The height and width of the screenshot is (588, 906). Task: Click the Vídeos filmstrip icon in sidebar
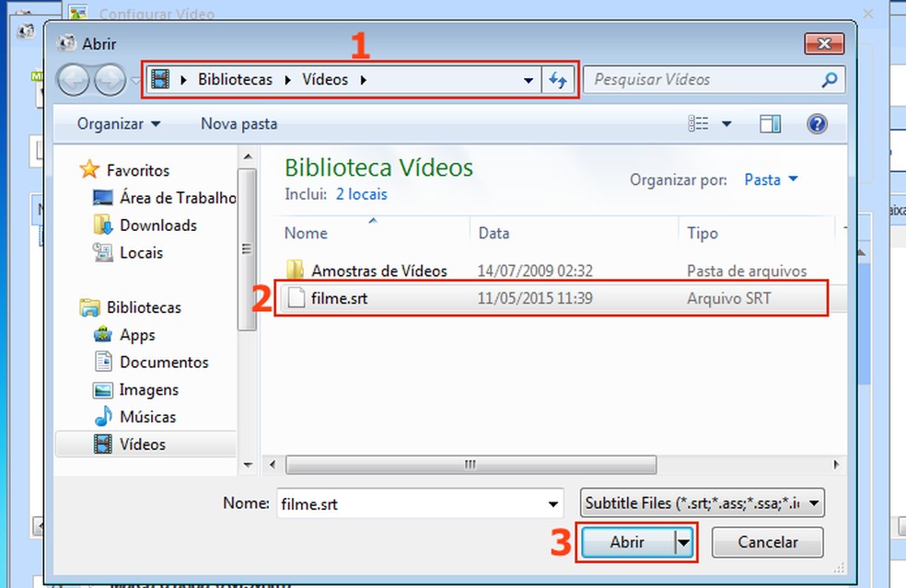pyautogui.click(x=103, y=444)
